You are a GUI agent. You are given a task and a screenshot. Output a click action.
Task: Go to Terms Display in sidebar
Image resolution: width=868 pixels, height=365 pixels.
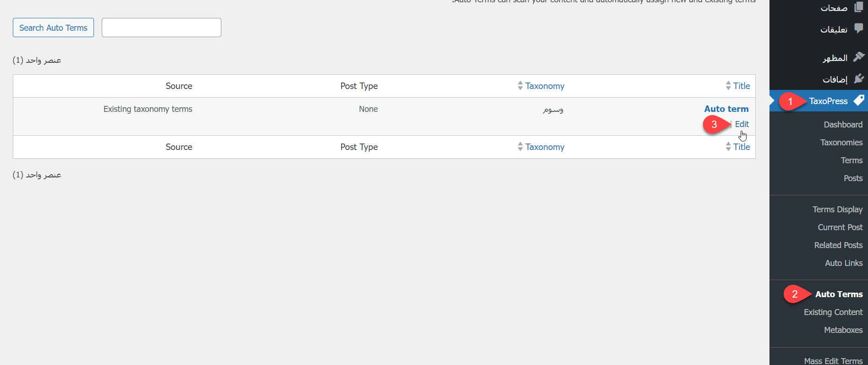point(837,210)
